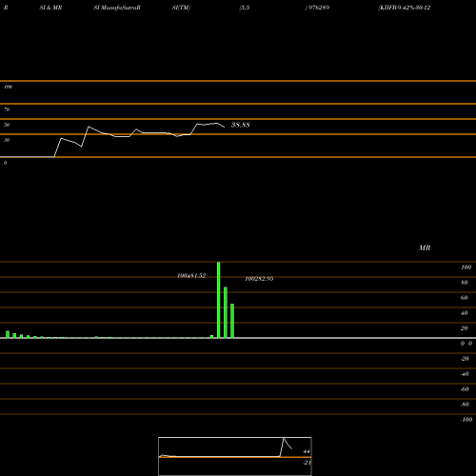Image resolution: width=476 pixels, height=476 pixels.
Task: Click the 'SI & MR' header label
Action: [50, 8]
